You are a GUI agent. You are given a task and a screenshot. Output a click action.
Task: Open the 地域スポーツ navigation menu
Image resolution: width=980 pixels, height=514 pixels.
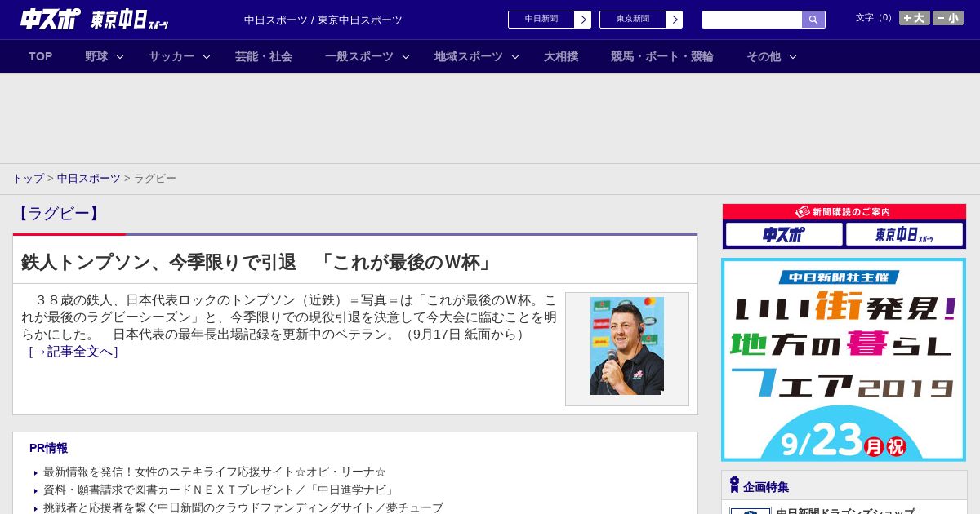pyautogui.click(x=469, y=56)
